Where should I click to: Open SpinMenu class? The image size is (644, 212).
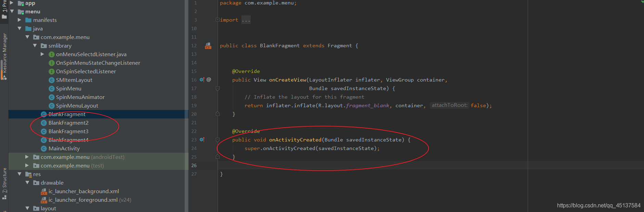pos(69,88)
